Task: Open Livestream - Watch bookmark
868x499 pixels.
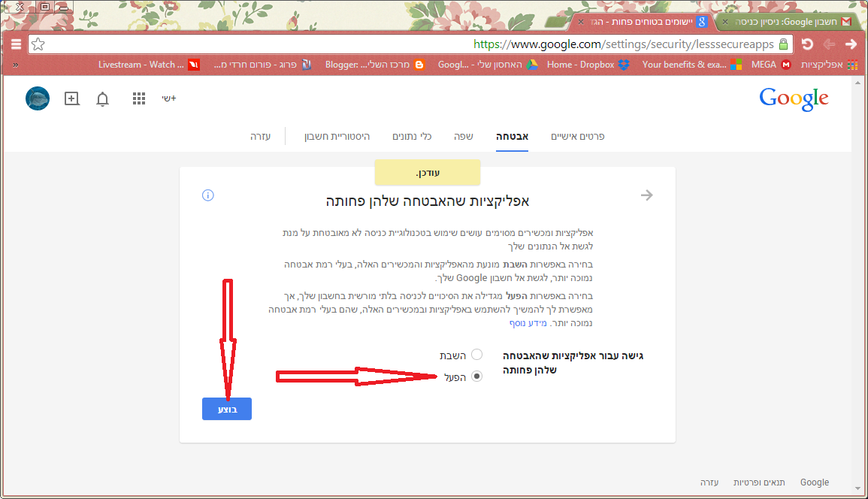Action: (x=148, y=65)
